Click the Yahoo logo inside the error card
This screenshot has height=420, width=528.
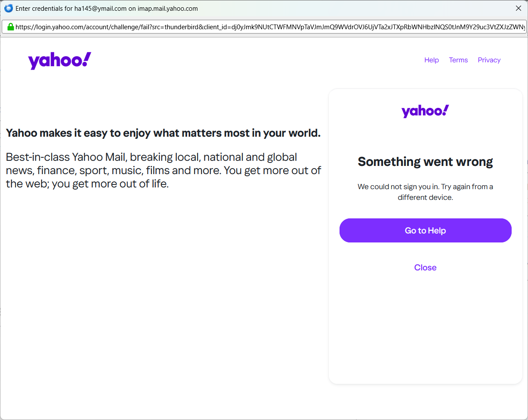[425, 111]
